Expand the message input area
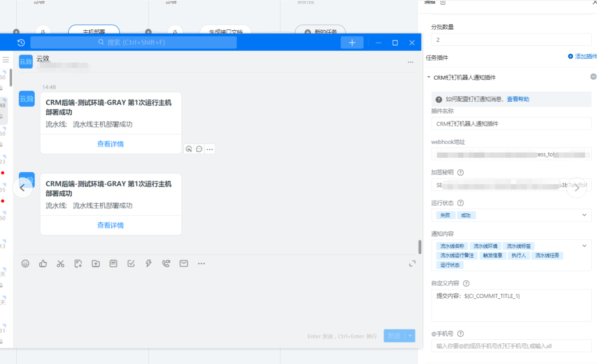The image size is (597, 364). pos(412,264)
